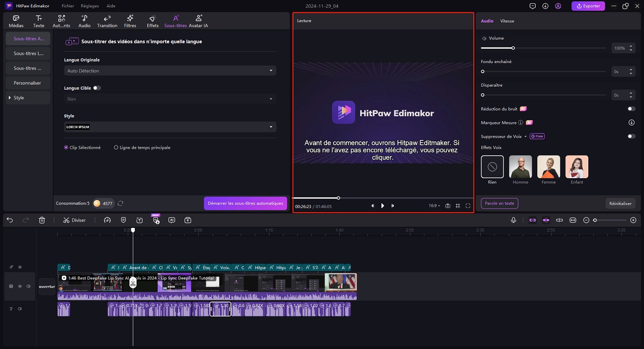This screenshot has height=349, width=644.
Task: Click the microphone voice-over record icon
Action: (513, 220)
